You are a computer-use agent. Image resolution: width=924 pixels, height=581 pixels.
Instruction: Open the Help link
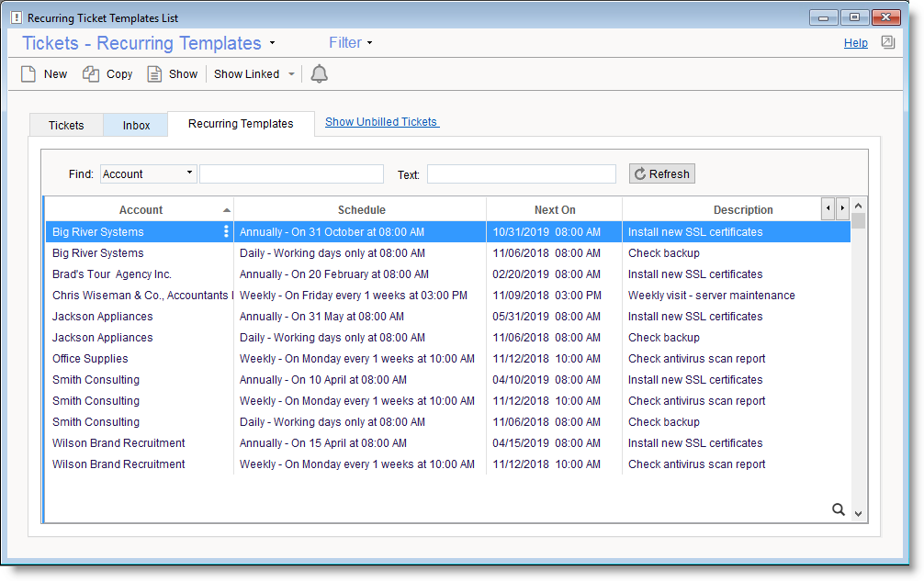click(855, 43)
